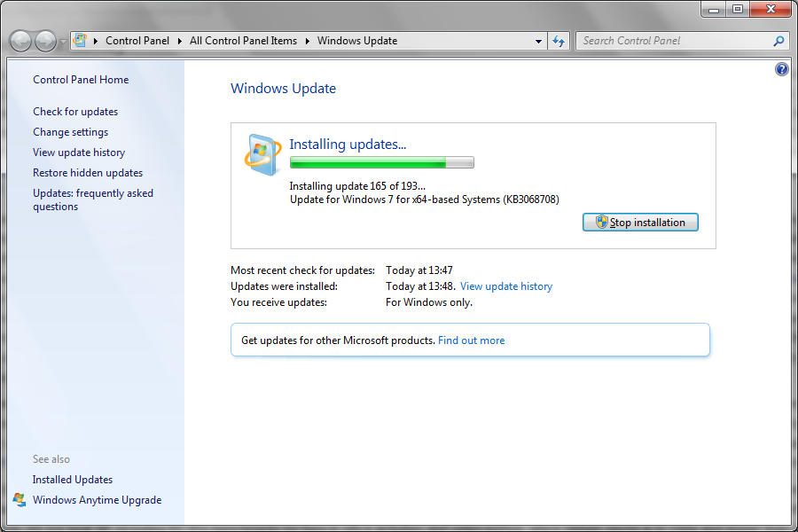
Task: Click the Forward navigation arrow
Action: tap(45, 42)
